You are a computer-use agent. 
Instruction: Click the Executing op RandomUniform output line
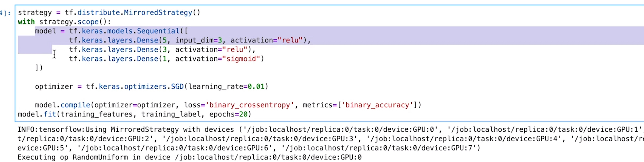189,158
